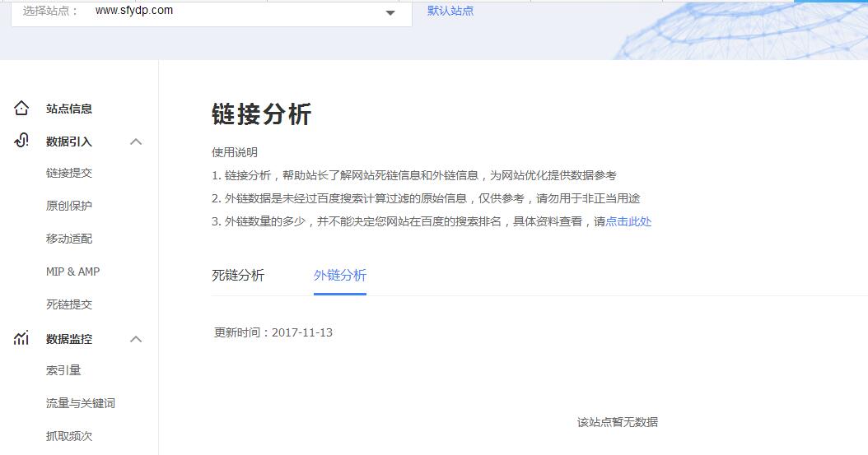Click the 更新时间:2017-11-13 text
Viewport: 868px width, 455px height.
pos(273,332)
